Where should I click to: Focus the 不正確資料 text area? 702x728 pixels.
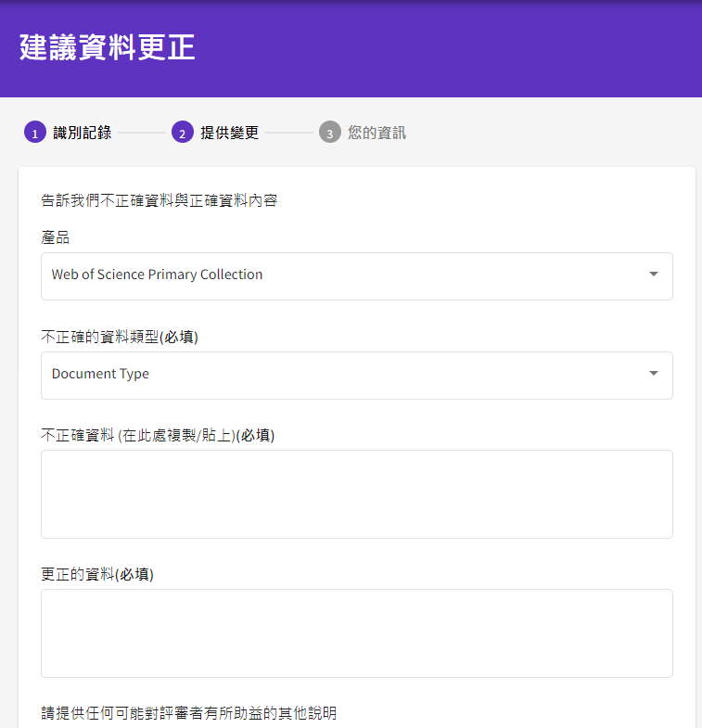tap(356, 493)
